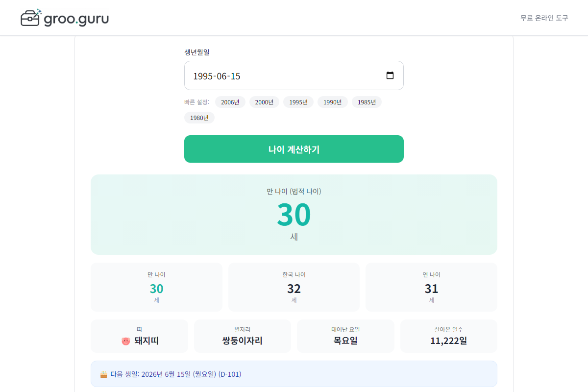
Task: Click the 한국 나이 result card
Action: (x=294, y=287)
